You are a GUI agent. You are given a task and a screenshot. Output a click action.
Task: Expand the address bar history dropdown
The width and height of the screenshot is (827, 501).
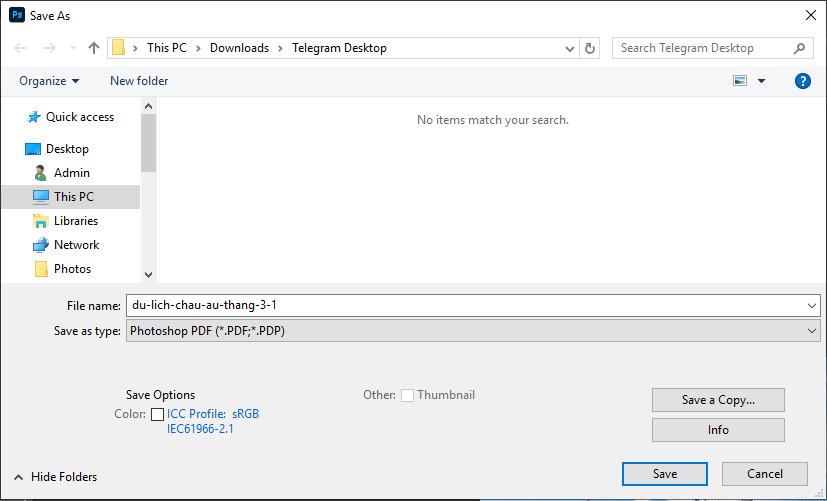point(570,49)
